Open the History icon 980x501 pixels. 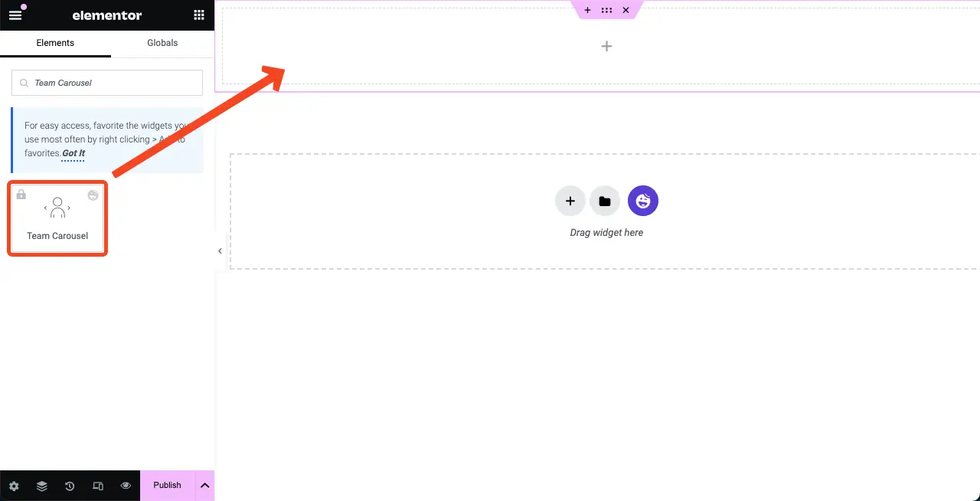click(x=70, y=486)
